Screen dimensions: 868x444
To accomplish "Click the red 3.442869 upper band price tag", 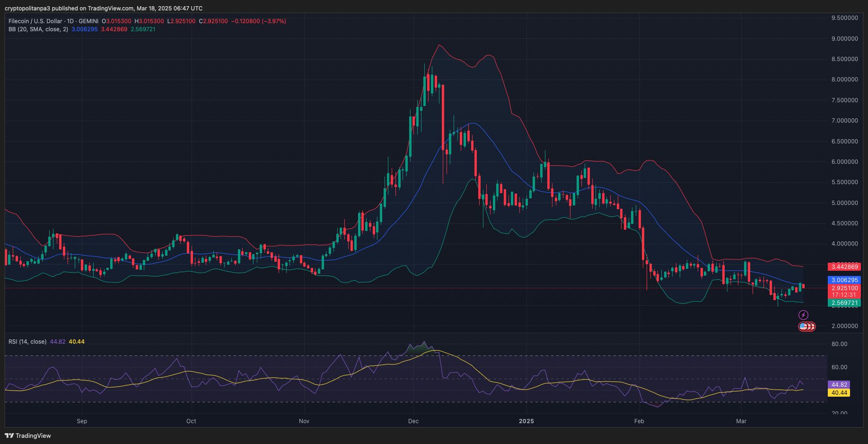I will pos(844,267).
